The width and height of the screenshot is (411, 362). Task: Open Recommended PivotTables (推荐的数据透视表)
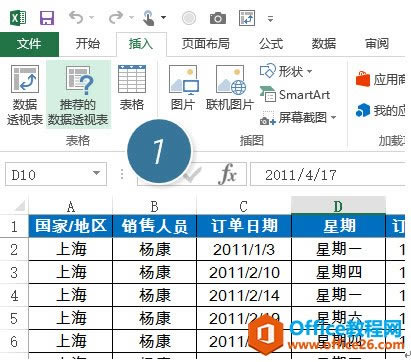78,95
